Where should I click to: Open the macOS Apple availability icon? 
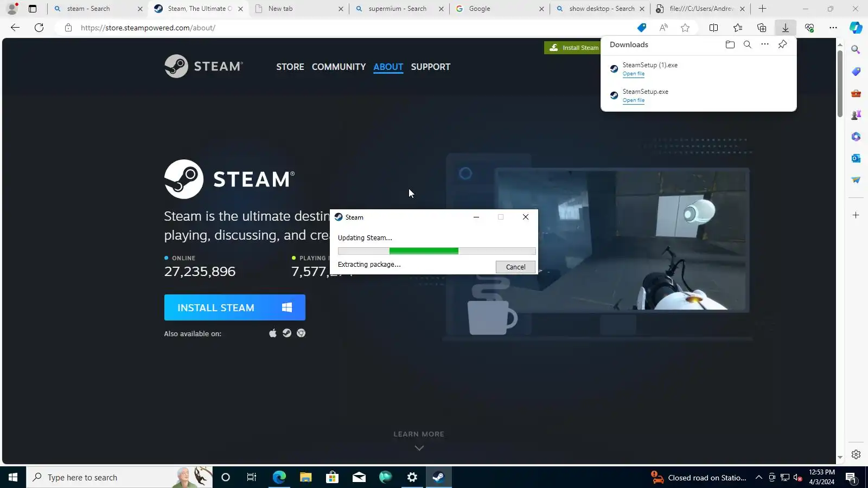(x=273, y=333)
